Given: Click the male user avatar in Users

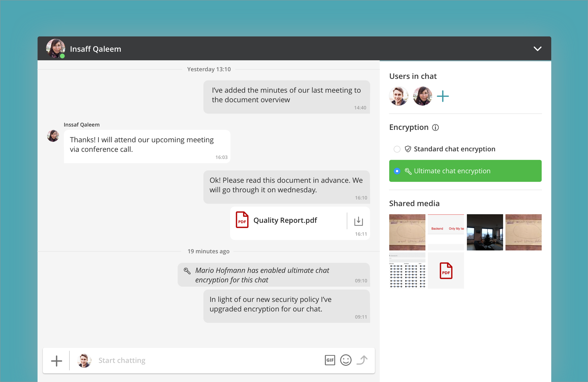Looking at the screenshot, I should click(x=399, y=96).
